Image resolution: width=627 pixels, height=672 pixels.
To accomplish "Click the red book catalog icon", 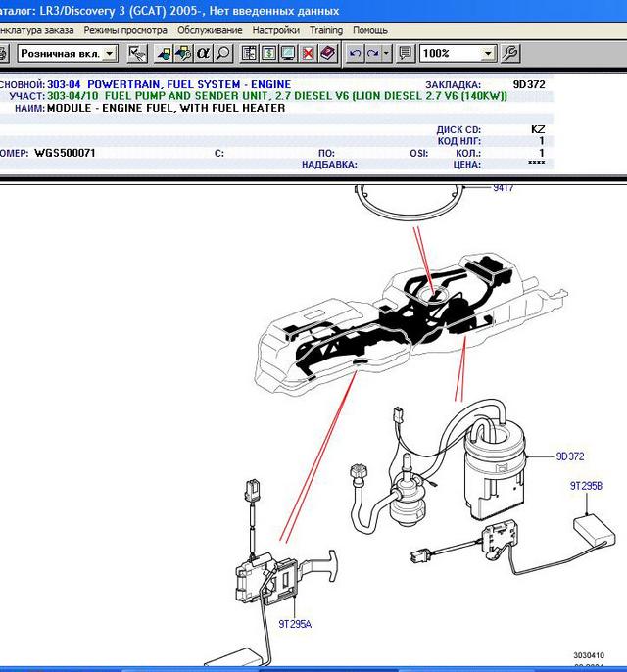I will point(328,54).
